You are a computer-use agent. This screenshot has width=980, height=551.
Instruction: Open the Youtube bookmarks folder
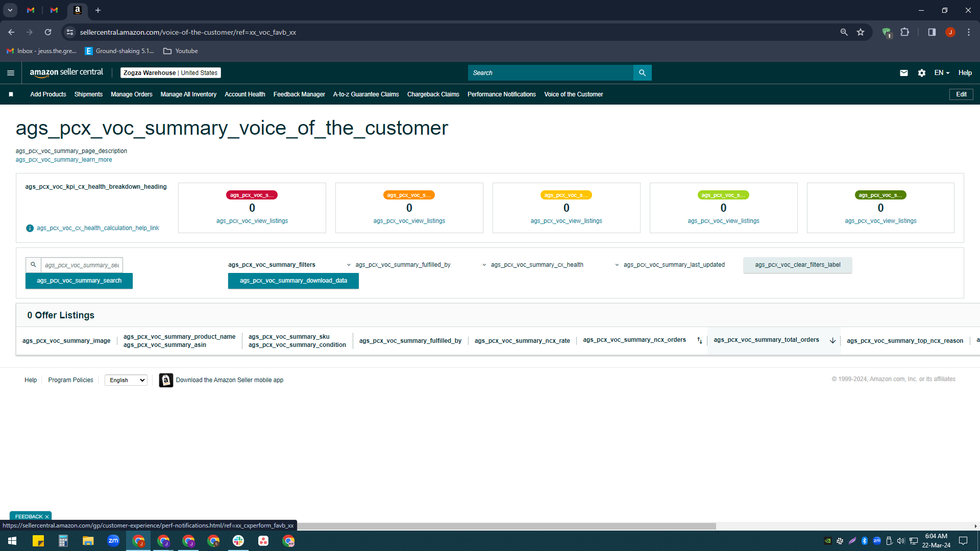point(181,51)
